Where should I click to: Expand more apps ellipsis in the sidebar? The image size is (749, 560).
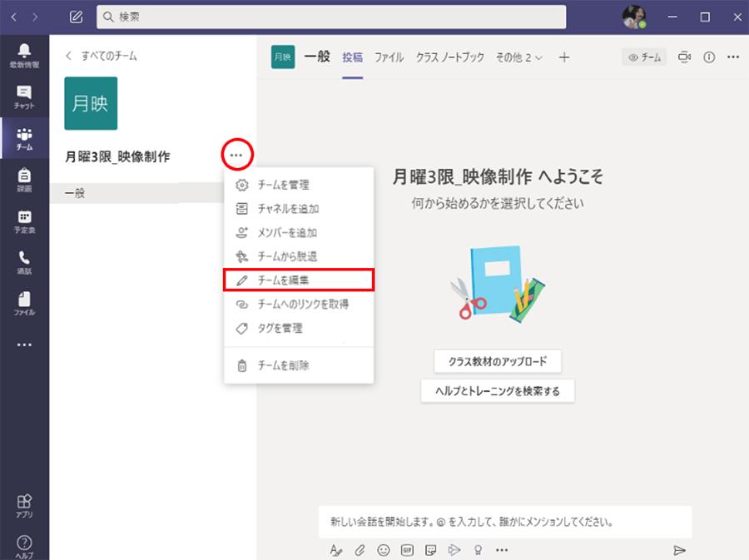(x=24, y=344)
